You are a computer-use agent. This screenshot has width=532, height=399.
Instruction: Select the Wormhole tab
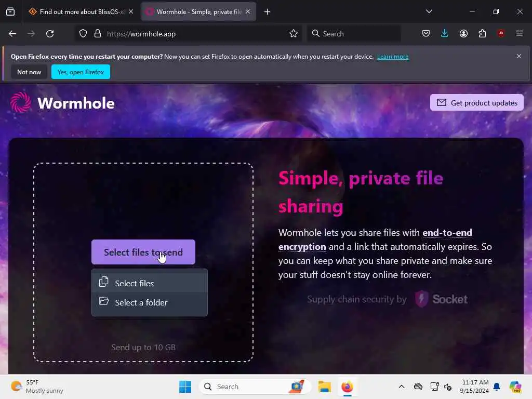(198, 12)
